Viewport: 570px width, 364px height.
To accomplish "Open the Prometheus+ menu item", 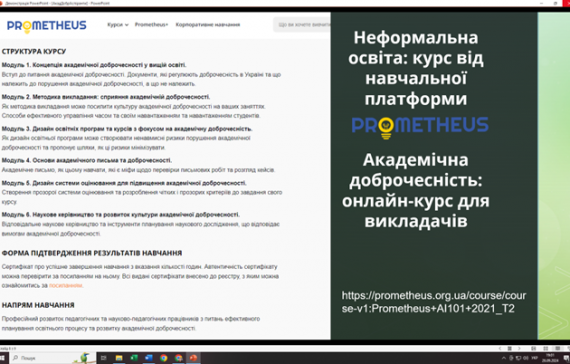I will pyautogui.click(x=151, y=25).
